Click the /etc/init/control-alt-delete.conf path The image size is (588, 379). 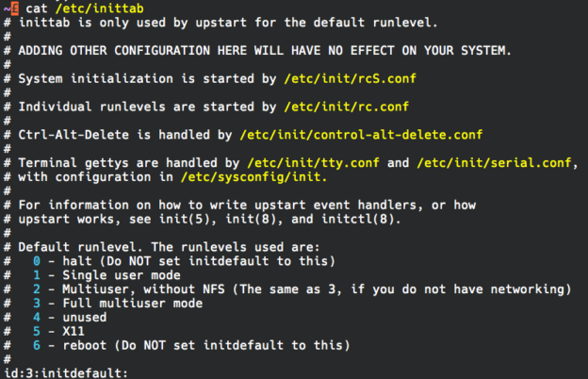[361, 135]
